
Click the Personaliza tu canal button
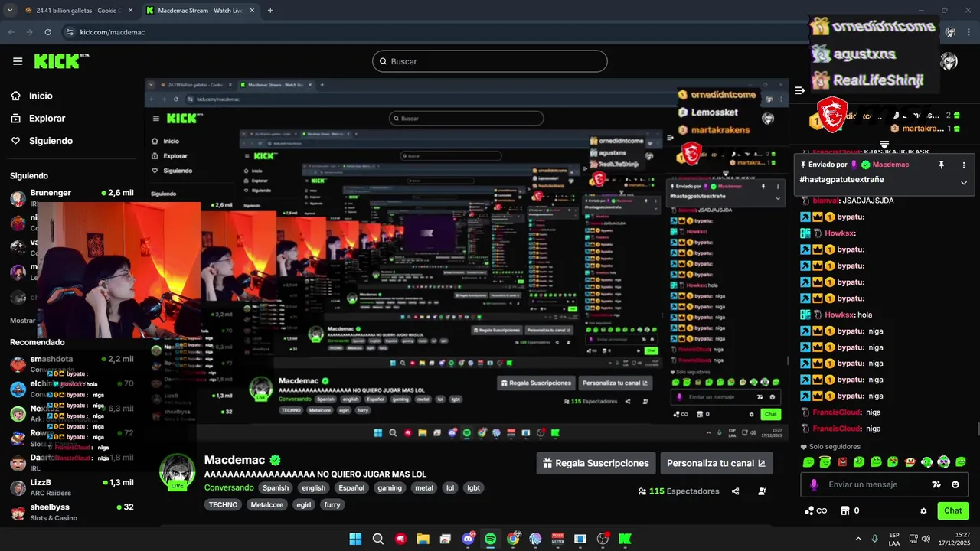(717, 463)
